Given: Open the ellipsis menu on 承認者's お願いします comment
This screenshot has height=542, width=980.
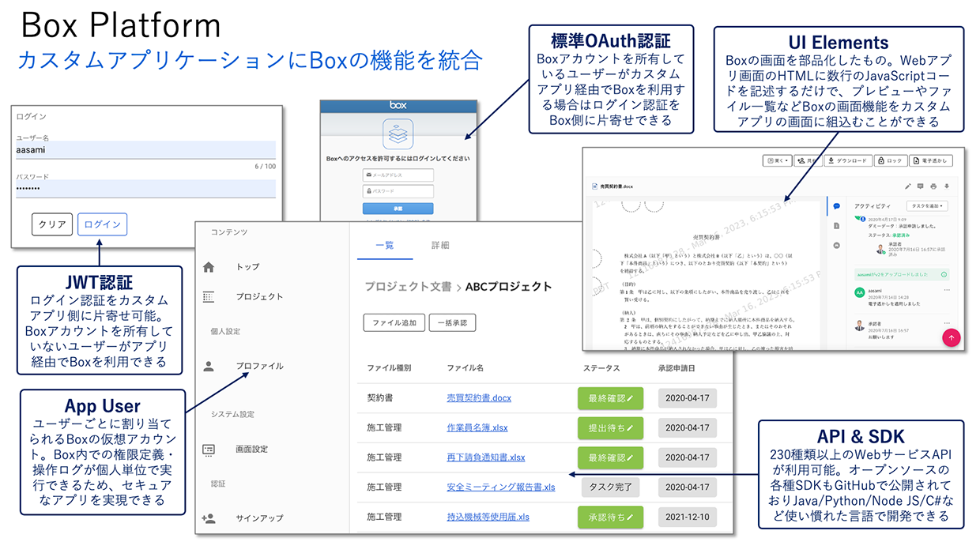Looking at the screenshot, I should point(947,323).
